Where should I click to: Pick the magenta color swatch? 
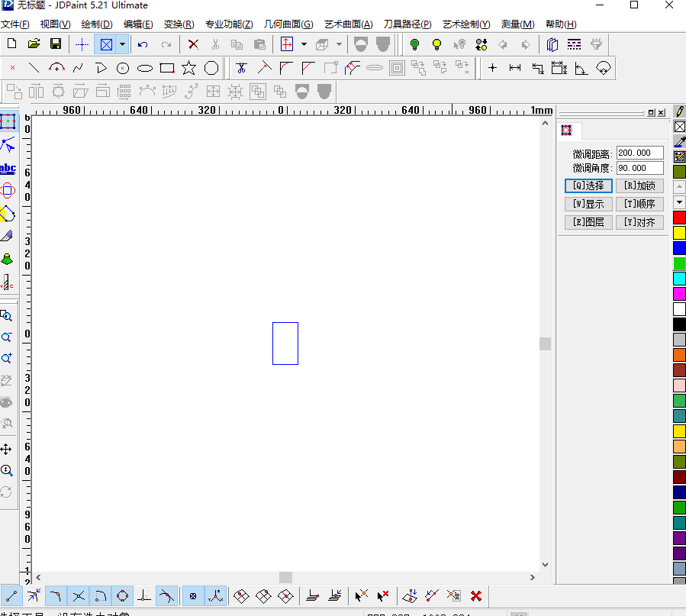679,294
